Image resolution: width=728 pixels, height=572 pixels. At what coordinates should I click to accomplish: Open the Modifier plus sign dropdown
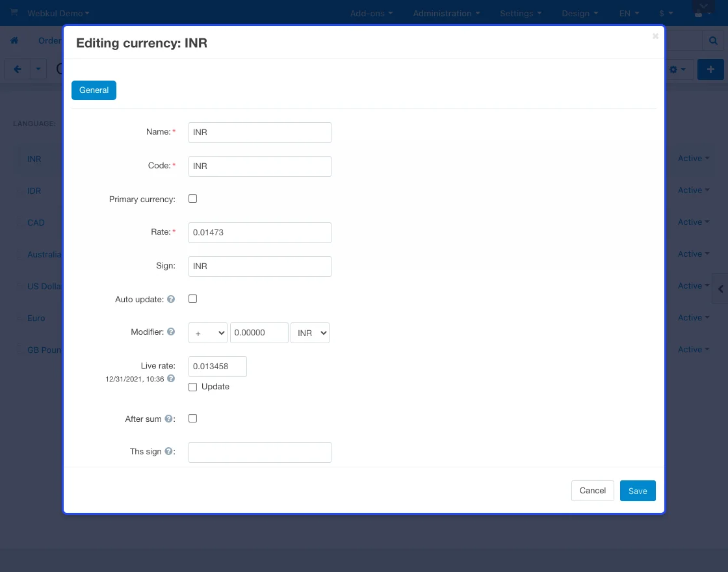click(207, 333)
